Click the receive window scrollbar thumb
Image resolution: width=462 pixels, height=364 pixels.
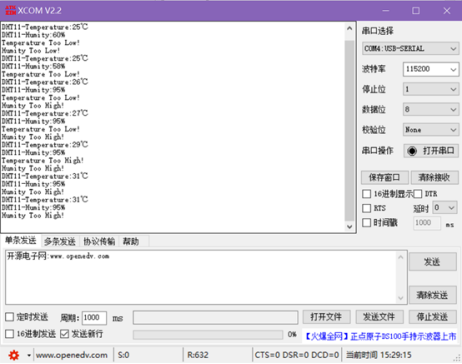pyautogui.click(x=349, y=130)
